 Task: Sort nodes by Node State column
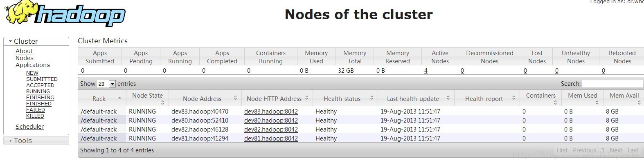[x=147, y=98]
